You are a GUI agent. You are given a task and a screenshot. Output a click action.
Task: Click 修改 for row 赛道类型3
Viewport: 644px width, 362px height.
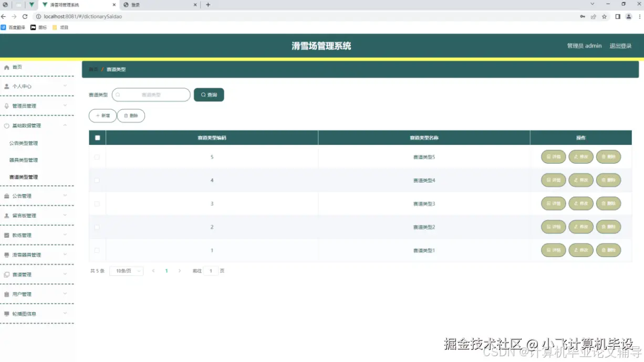(581, 204)
